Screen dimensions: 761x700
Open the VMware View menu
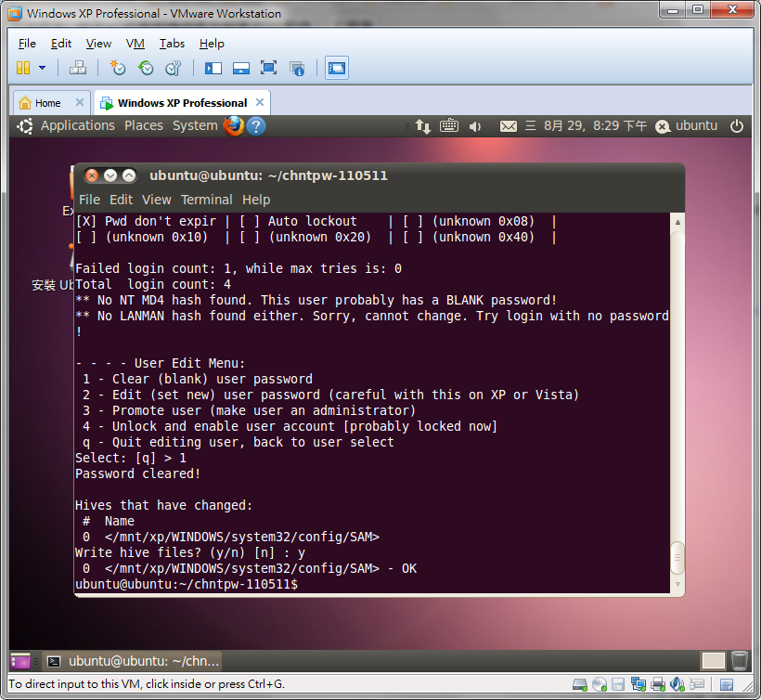point(98,44)
